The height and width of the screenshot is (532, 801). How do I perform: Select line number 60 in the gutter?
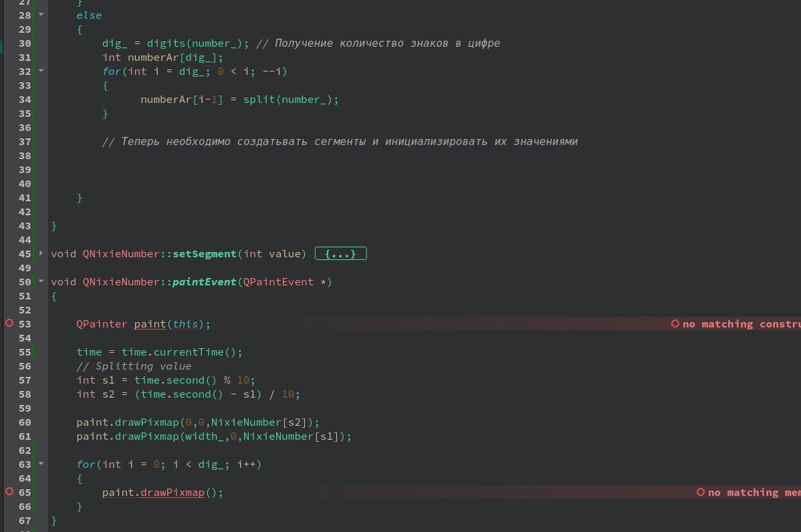(x=25, y=422)
